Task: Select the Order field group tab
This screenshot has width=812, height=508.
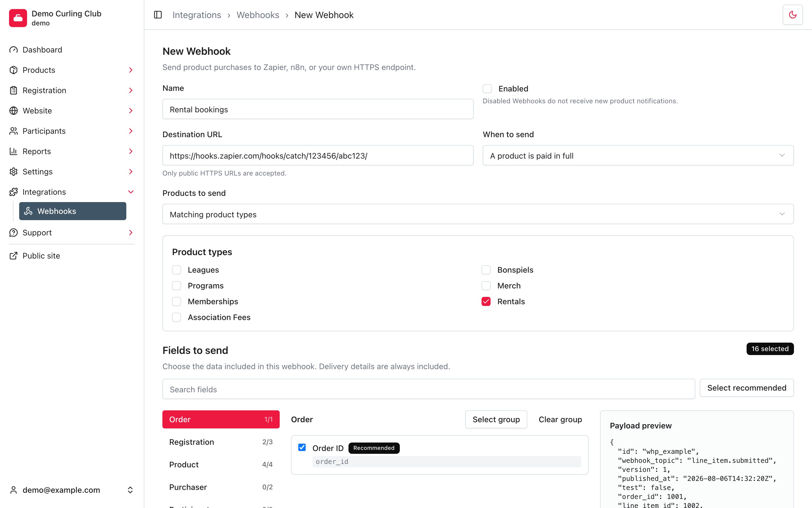Action: pyautogui.click(x=221, y=419)
